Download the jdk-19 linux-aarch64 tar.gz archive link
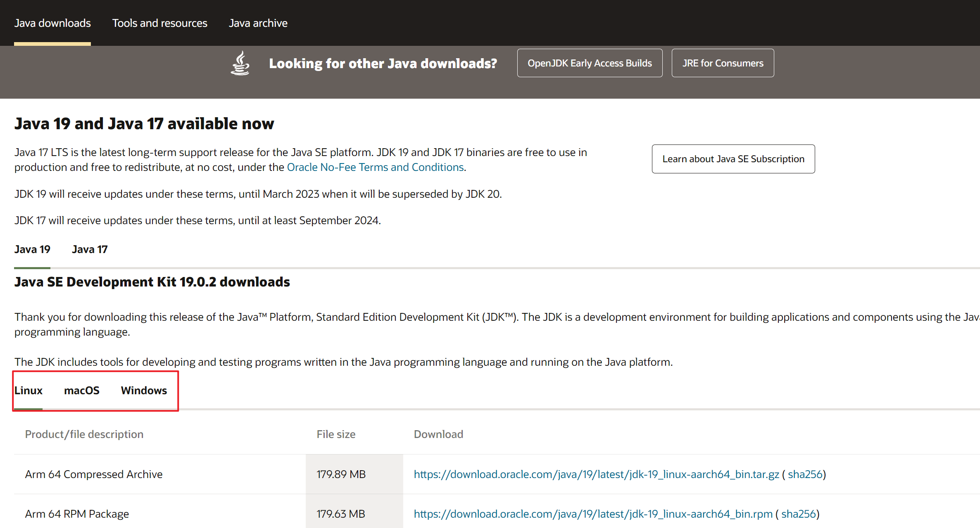This screenshot has height=528, width=980. pyautogui.click(x=597, y=474)
